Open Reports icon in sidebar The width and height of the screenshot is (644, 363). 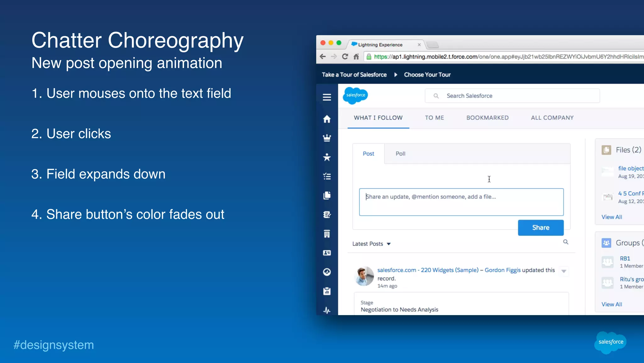pos(327,291)
